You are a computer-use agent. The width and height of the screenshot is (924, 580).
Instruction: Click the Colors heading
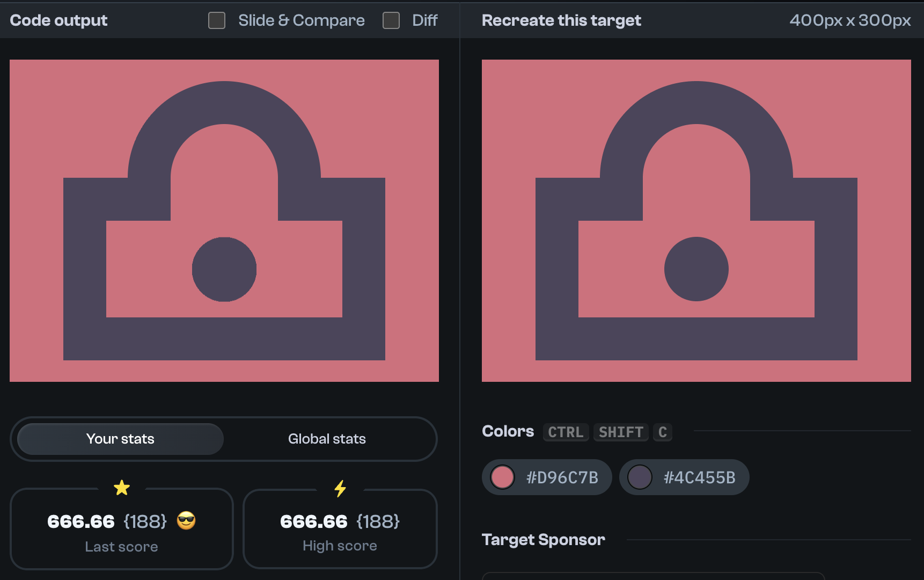508,431
